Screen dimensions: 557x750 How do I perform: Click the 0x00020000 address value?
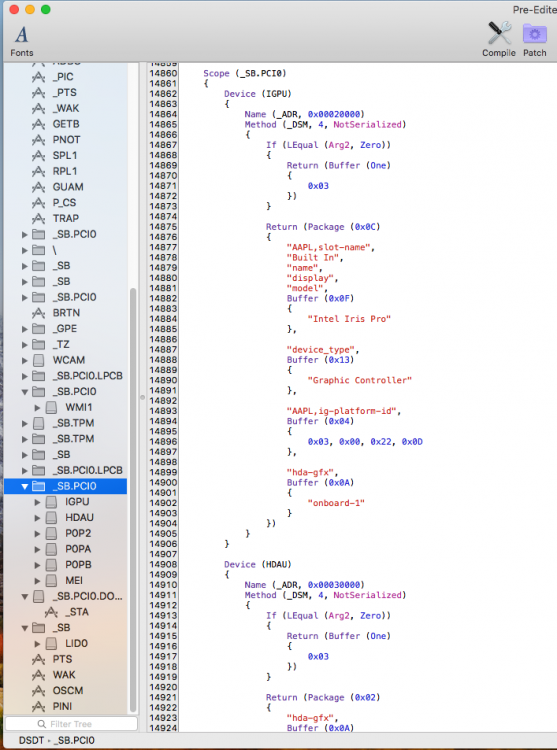334,114
